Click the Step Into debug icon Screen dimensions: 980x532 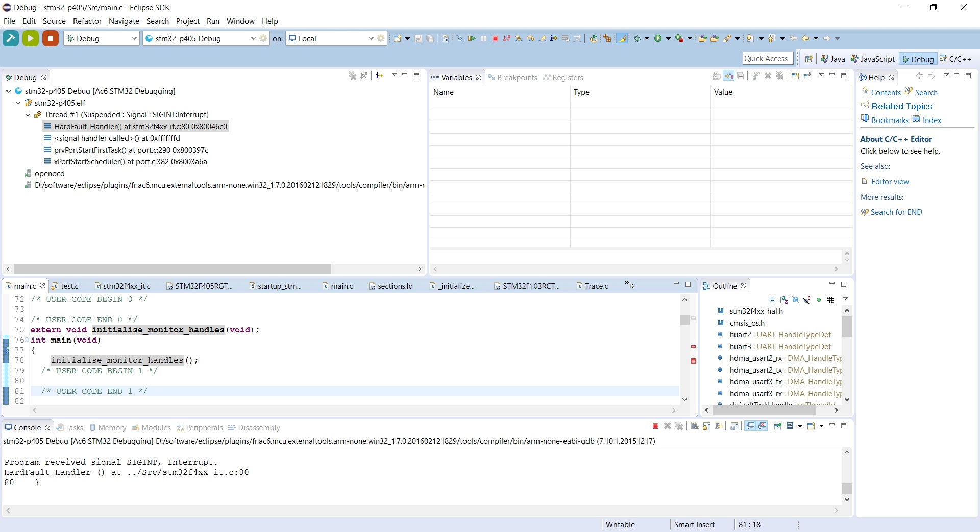[519, 39]
